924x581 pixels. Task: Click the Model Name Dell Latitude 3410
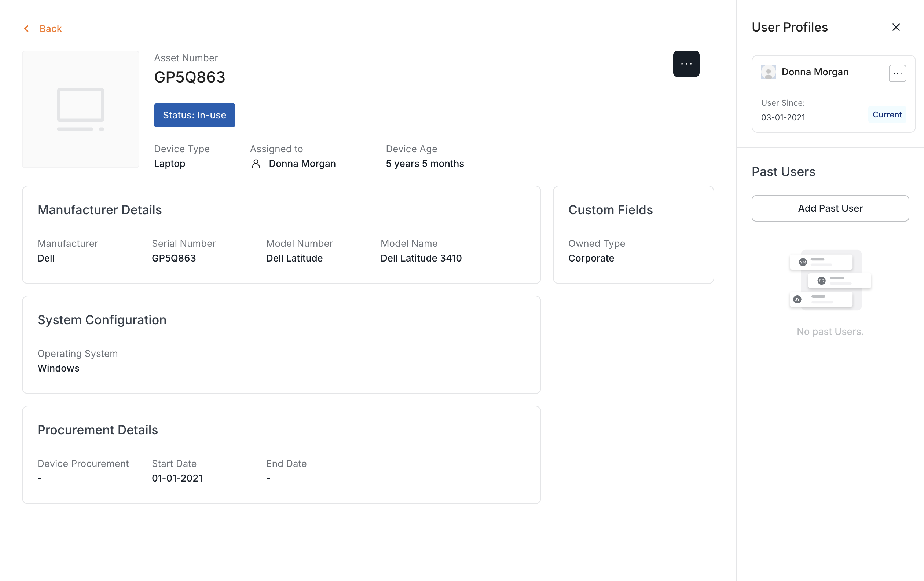[421, 258]
